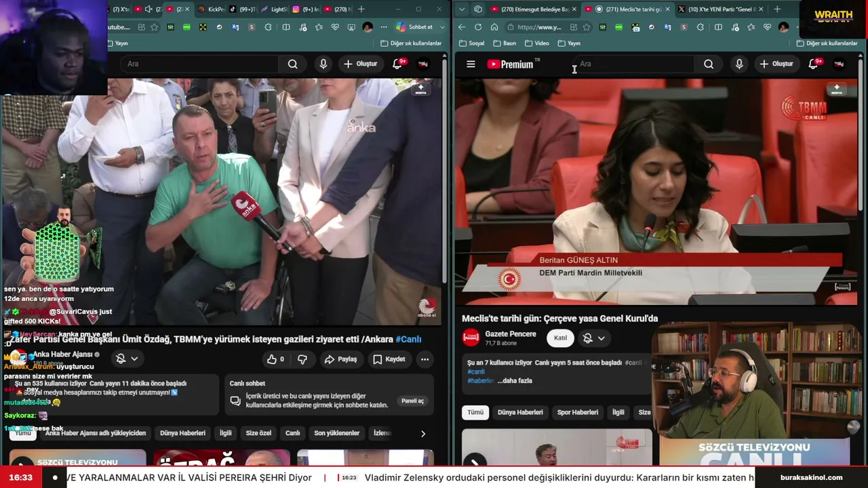Save the video with Kaydet button
868x488 pixels.
coord(389,359)
